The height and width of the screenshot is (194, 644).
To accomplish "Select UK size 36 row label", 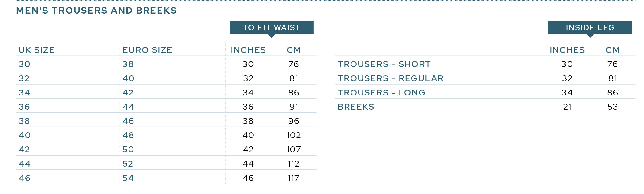I will pyautogui.click(x=24, y=107).
